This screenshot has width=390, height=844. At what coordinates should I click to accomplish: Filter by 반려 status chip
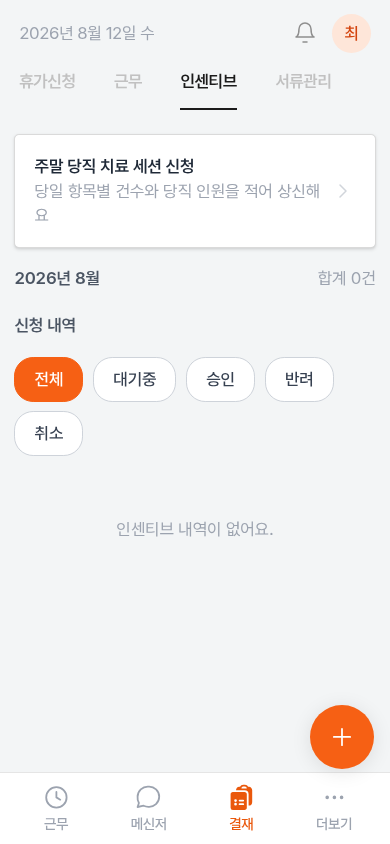tap(300, 379)
